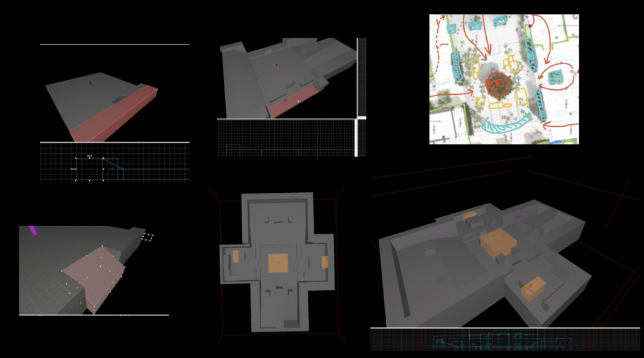Click the white wireframe handle beside the bottom-left ramp
Viewport: 644px width, 358px height.
coord(148,237)
